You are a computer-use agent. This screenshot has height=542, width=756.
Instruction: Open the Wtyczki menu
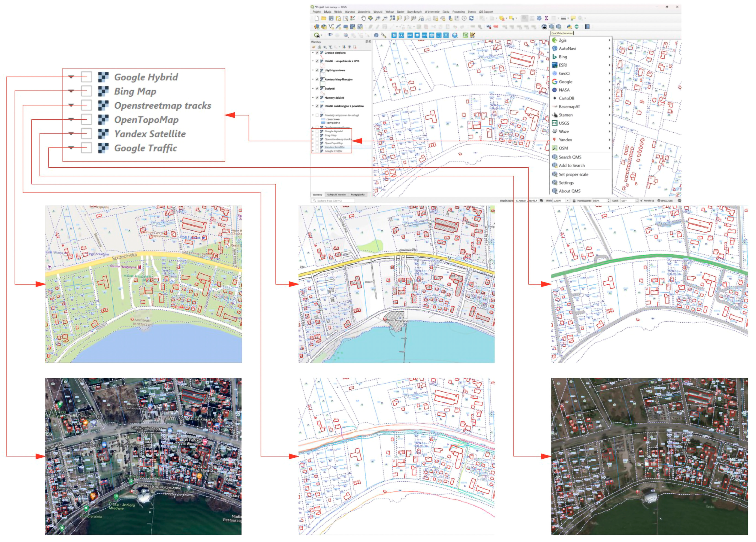coord(378,12)
